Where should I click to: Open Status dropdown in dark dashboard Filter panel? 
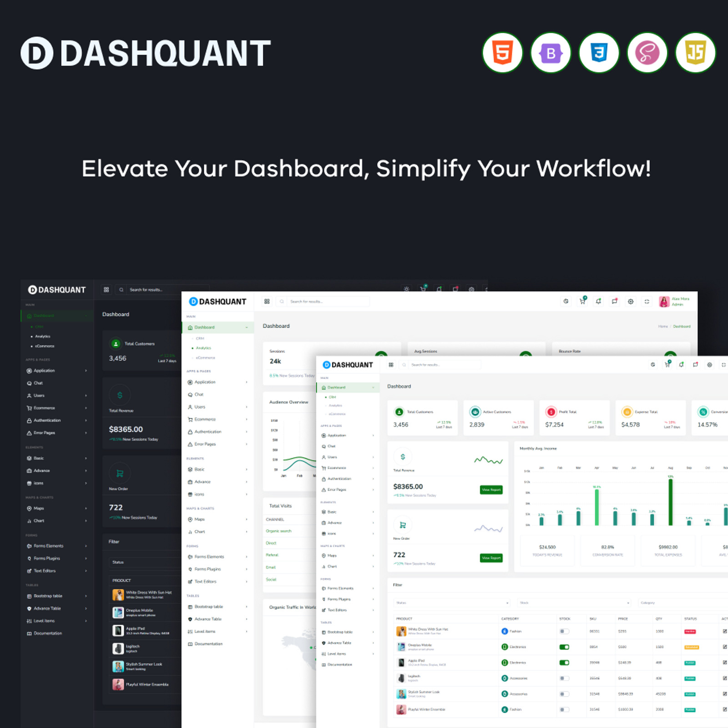tap(146, 562)
